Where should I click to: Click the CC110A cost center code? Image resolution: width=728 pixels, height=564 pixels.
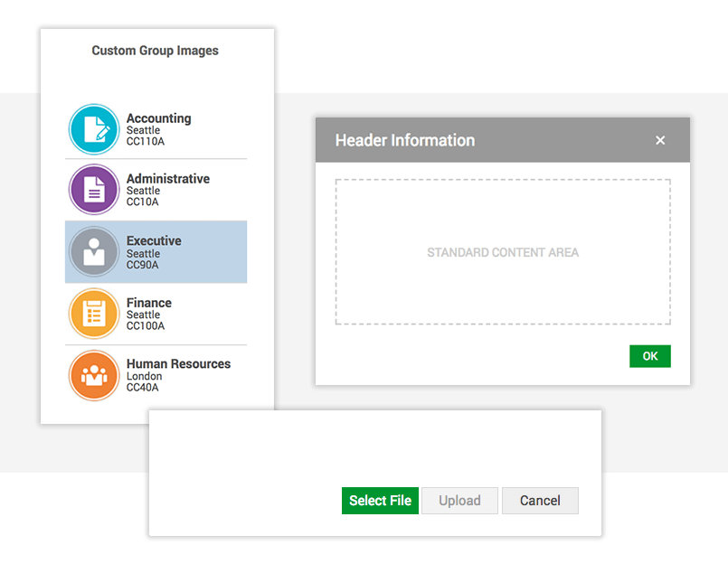(146, 142)
